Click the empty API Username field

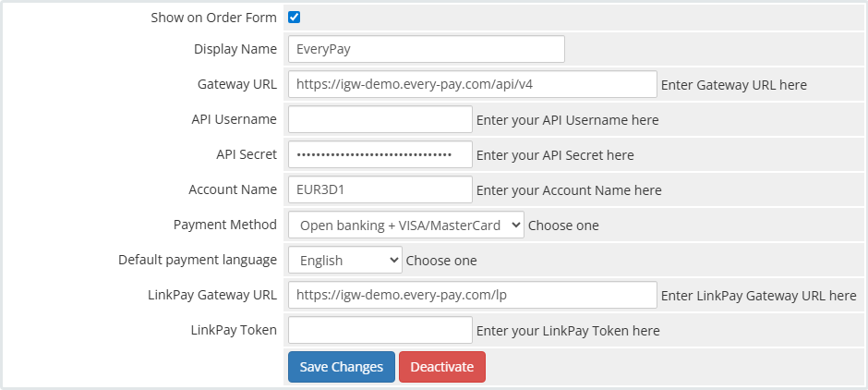coord(380,119)
